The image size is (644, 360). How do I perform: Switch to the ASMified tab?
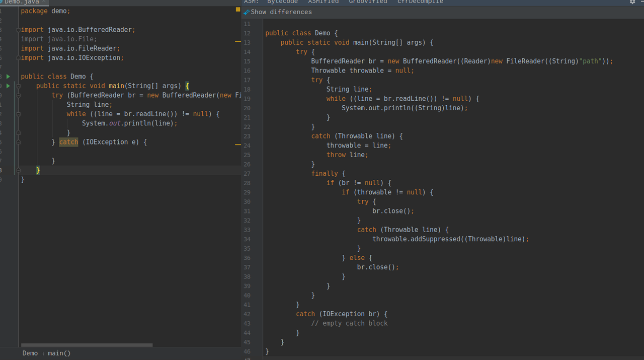pyautogui.click(x=324, y=2)
